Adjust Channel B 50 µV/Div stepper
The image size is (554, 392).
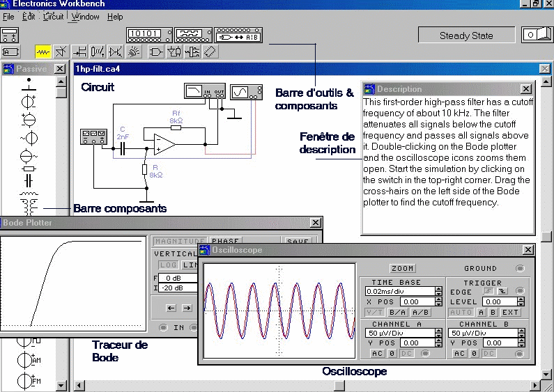(x=521, y=333)
